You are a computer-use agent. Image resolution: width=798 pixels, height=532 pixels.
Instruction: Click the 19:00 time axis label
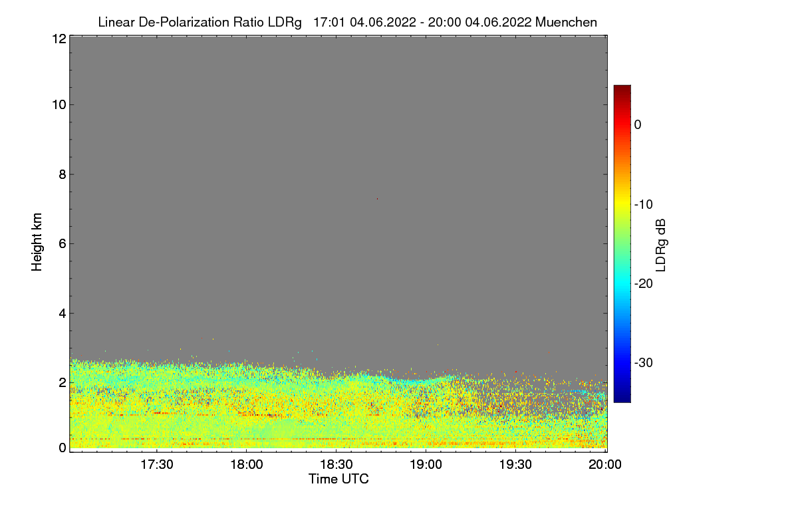click(x=426, y=465)
